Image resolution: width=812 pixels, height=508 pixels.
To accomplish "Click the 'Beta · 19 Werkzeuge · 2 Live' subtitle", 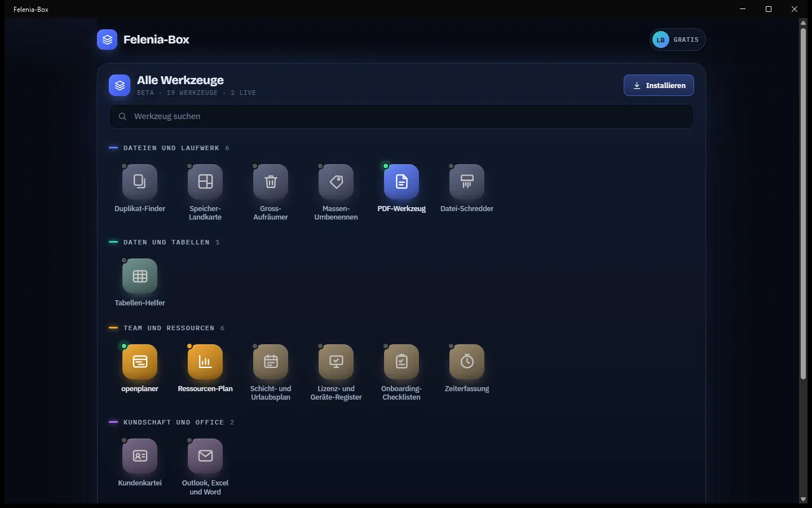I will coord(196,93).
